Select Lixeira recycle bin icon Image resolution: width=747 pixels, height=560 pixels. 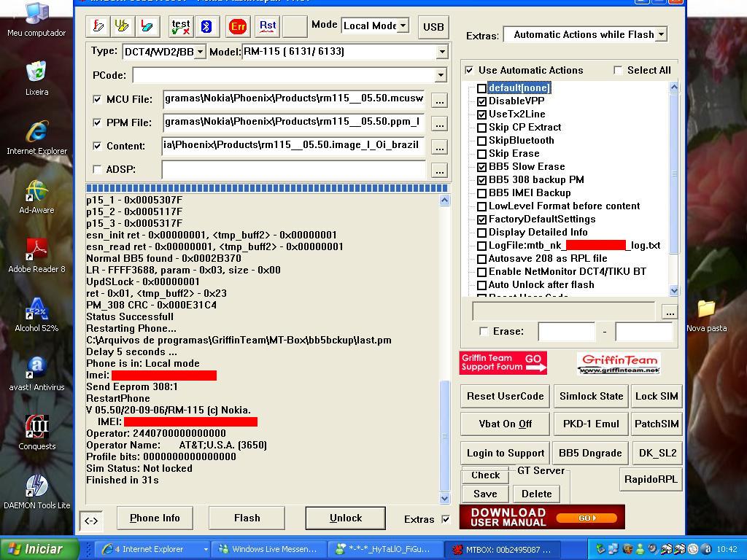(36, 78)
